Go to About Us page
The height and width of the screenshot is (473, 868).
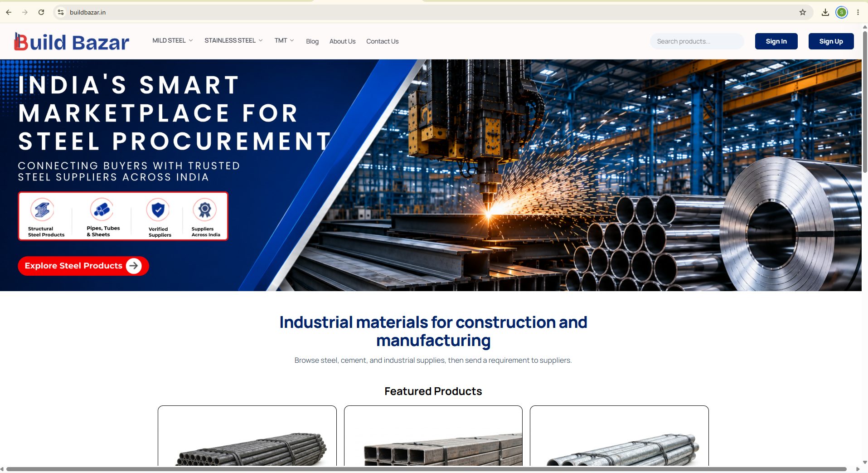tap(342, 41)
